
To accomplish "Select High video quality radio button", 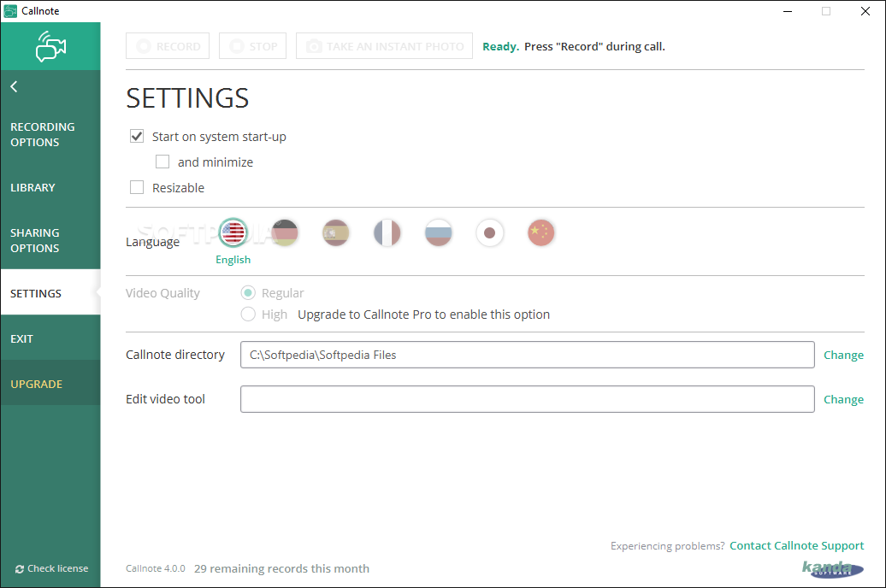I will [248, 314].
